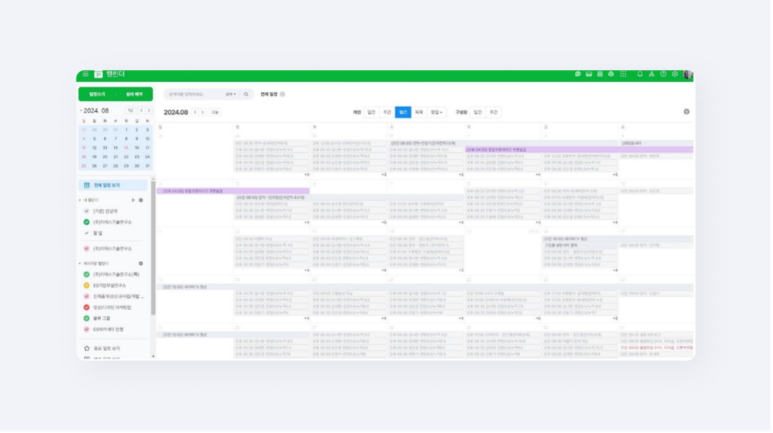Click the gear icon in the 내 캘린더 section
Screen dimensions: 773x433
[141, 201]
